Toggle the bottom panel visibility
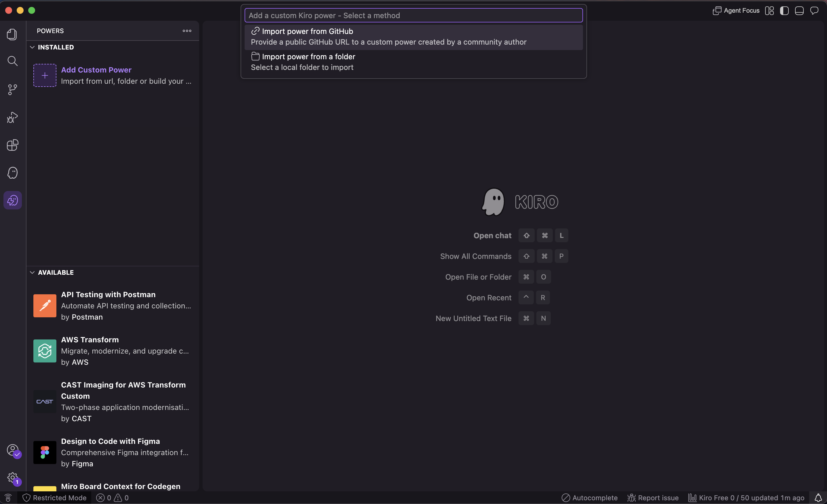This screenshot has height=504, width=827. tap(799, 11)
